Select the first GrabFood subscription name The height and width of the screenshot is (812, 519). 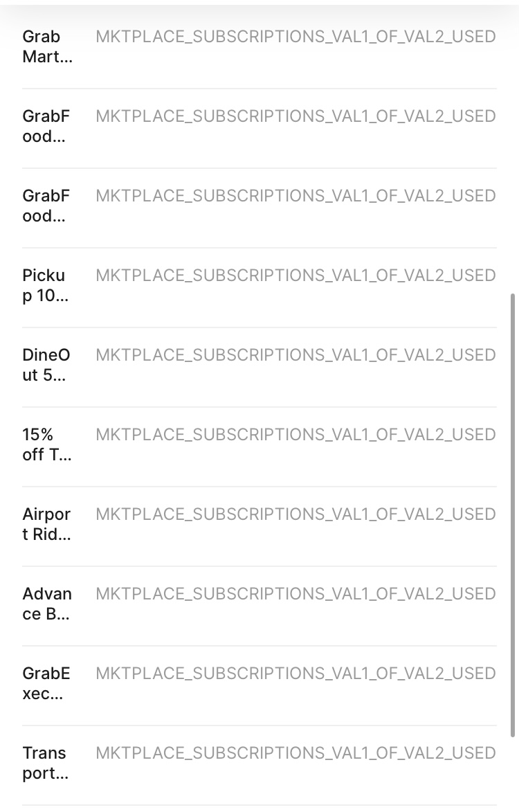pyautogui.click(x=46, y=127)
